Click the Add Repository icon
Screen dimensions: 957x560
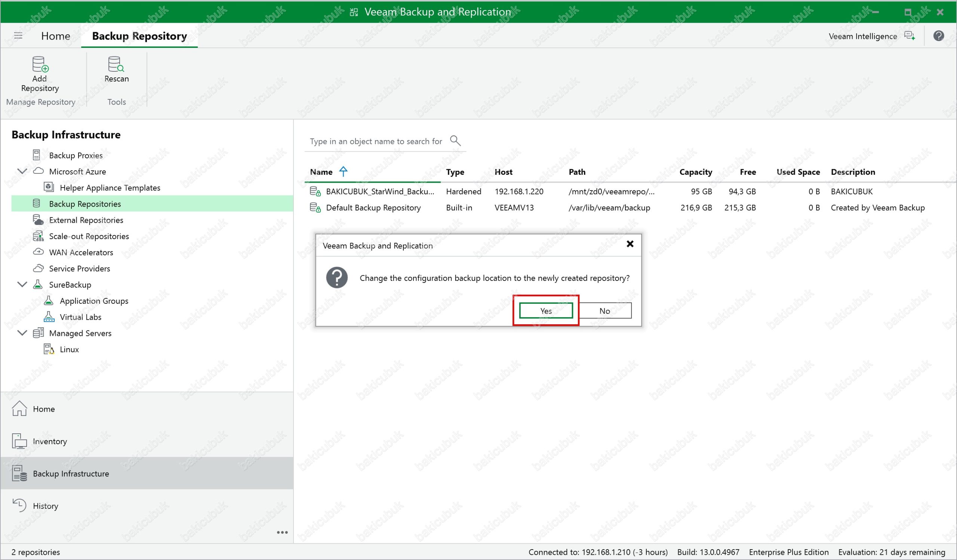coord(40,64)
